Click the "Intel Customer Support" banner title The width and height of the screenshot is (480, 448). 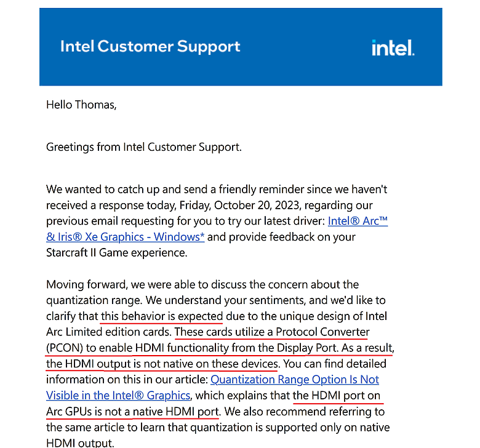tap(150, 47)
